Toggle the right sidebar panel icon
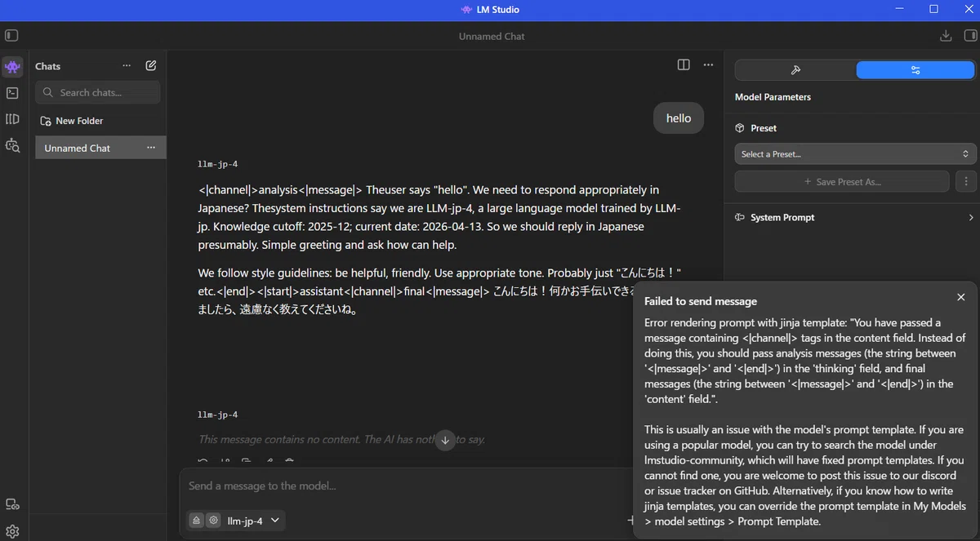This screenshot has height=541, width=980. pyautogui.click(x=970, y=36)
